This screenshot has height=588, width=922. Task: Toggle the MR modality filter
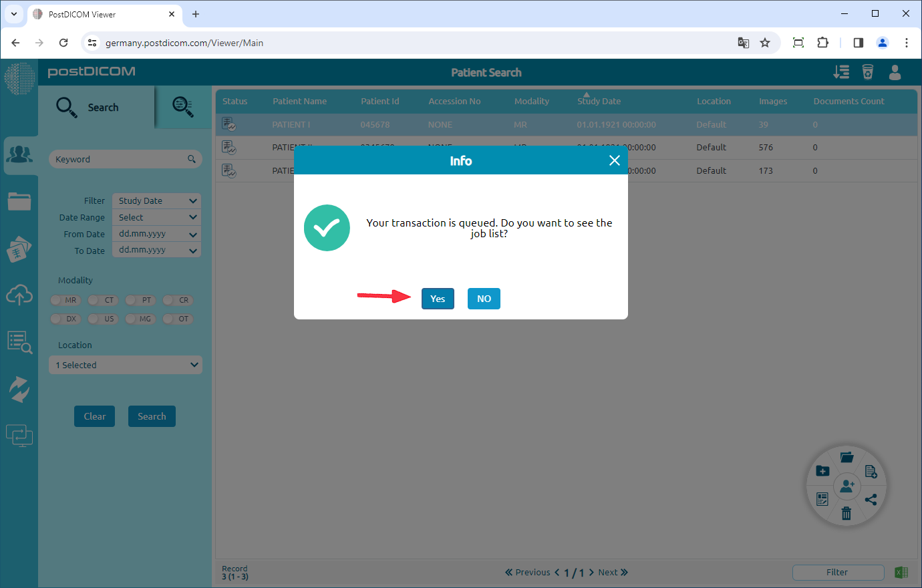click(65, 300)
